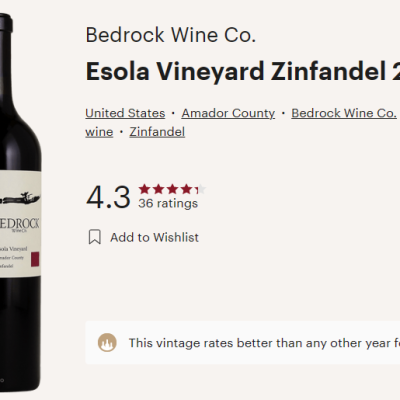Image resolution: width=400 pixels, height=400 pixels.
Task: Click the Esola Vineyard Zinfandel title
Action: point(243,71)
